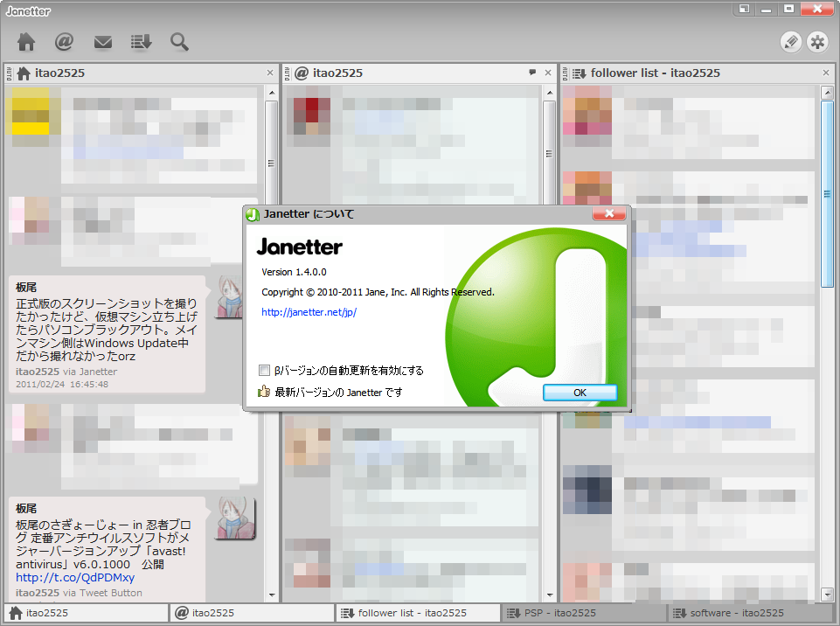The width and height of the screenshot is (840, 626).
Task: Switch to software - itao2525 bottom tab
Action: (x=750, y=613)
